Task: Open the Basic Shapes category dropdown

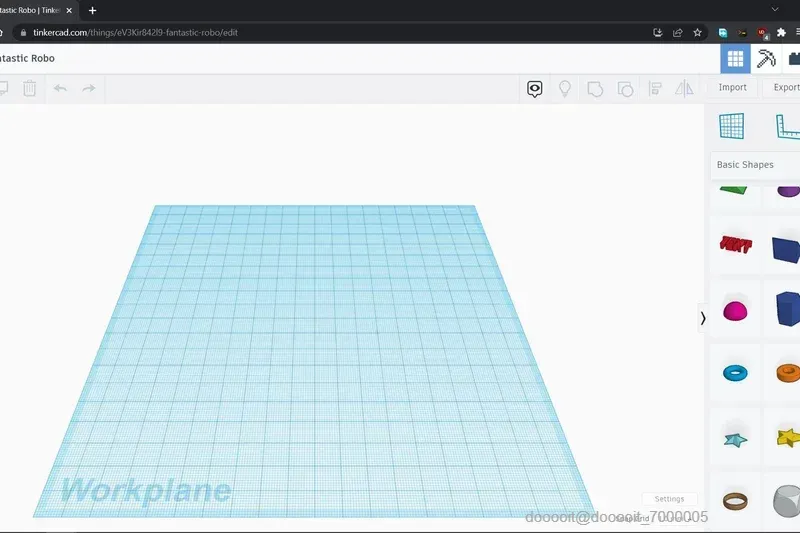Action: (755, 165)
